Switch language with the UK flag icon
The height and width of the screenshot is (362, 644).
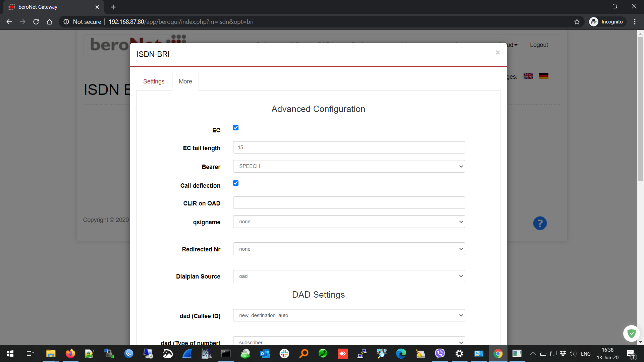coord(528,76)
